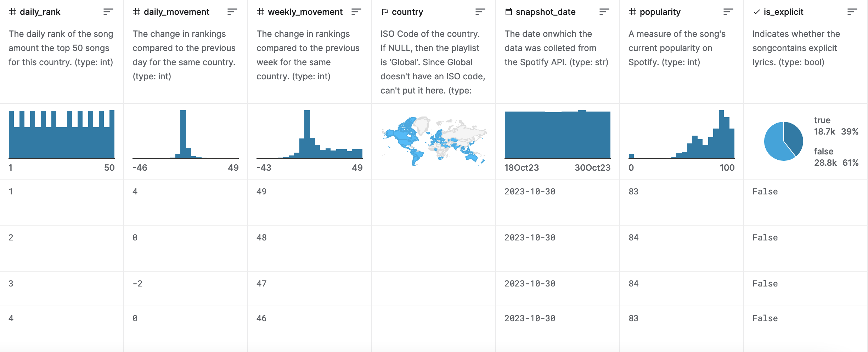Click the snapshot_date distribution histogram
Viewport: 868px width, 352px height.
(x=557, y=135)
